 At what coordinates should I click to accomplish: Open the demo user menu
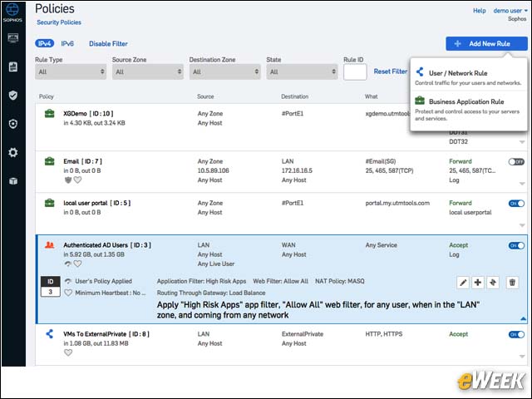pos(510,11)
